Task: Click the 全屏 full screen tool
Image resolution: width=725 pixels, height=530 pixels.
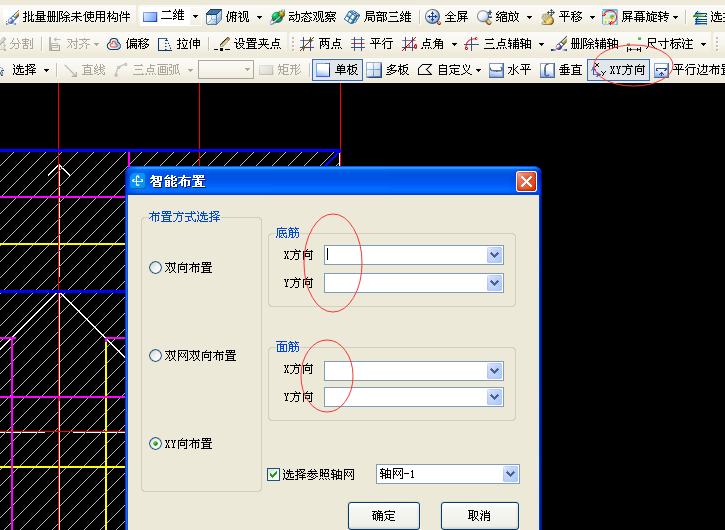Action: 447,17
